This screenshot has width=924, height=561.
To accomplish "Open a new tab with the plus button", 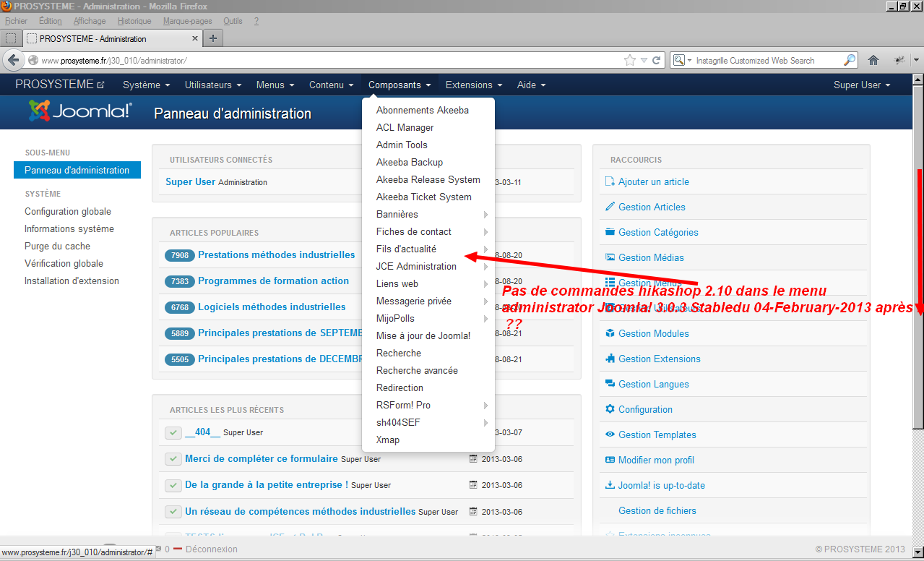I will [213, 38].
